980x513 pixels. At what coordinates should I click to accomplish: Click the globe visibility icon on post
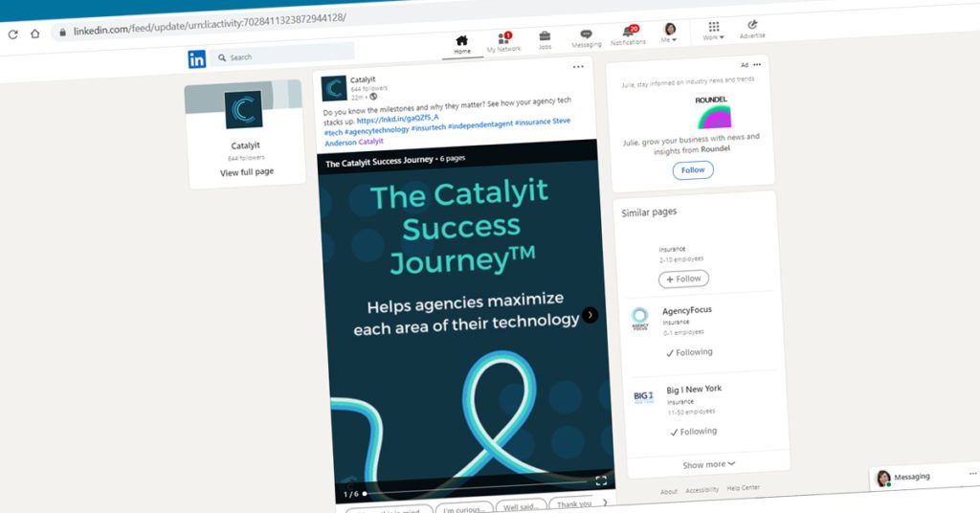point(373,97)
